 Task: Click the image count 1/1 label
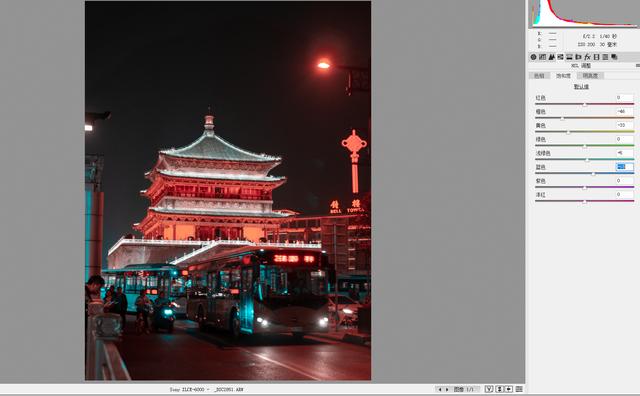464,389
